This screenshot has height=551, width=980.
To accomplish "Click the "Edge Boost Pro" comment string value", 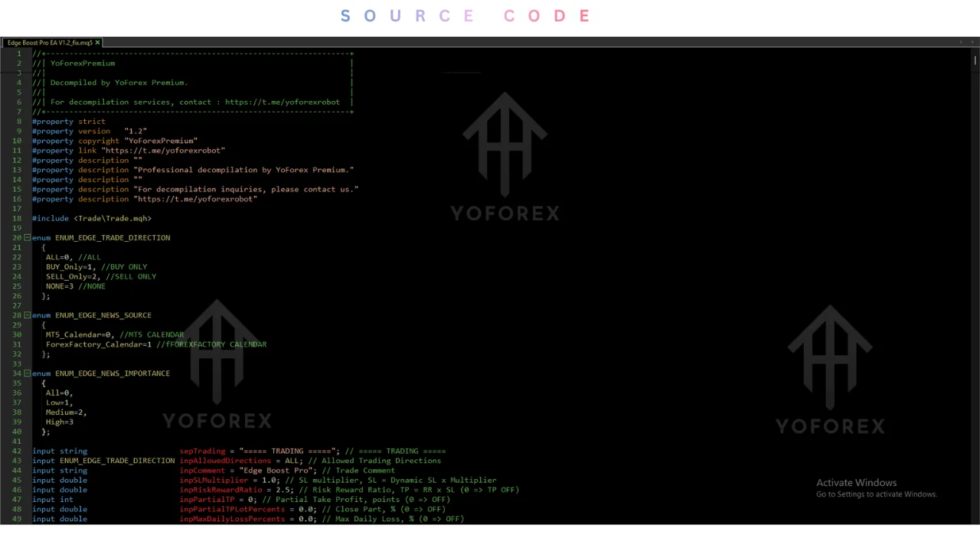I will coord(276,471).
